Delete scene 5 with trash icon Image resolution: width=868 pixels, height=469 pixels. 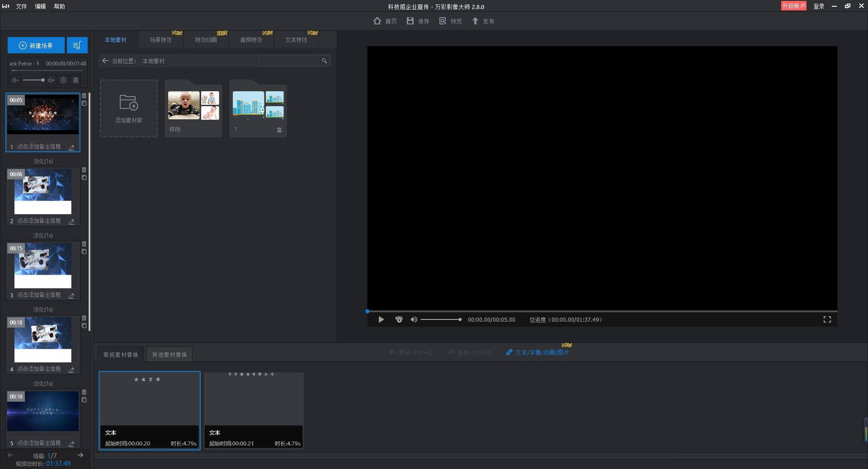pos(84,392)
